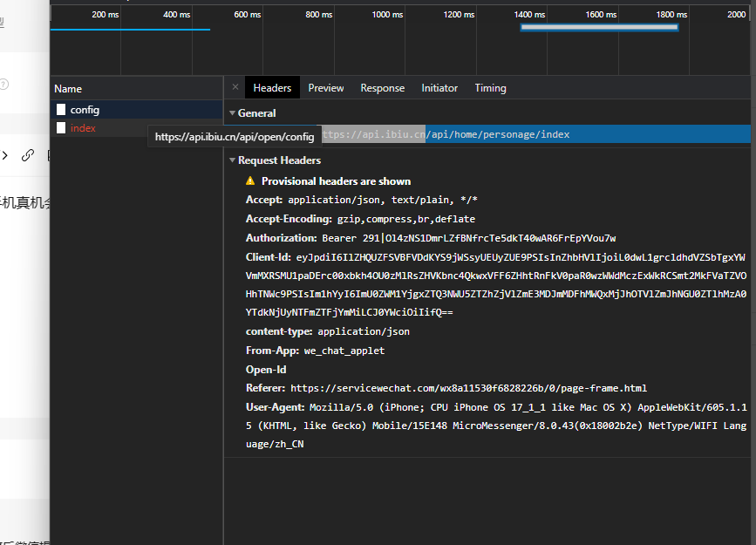
Task: Click the link chain icon at left
Action: pos(28,155)
